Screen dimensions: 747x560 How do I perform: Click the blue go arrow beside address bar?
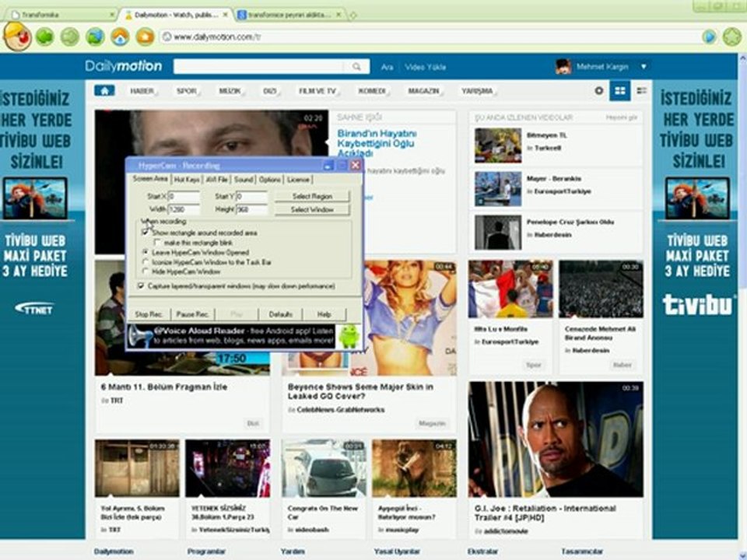pyautogui.click(x=709, y=37)
